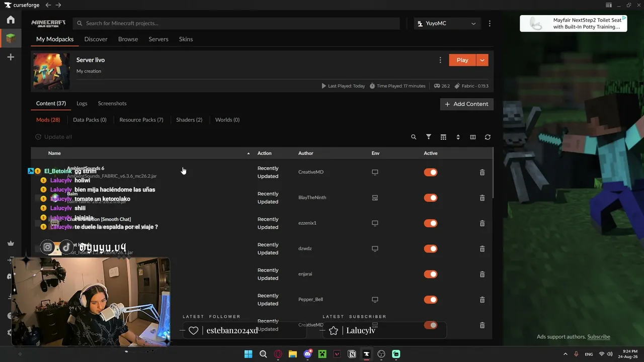The width and height of the screenshot is (644, 362).
Task: Show Worlds (0) category
Action: (x=227, y=120)
